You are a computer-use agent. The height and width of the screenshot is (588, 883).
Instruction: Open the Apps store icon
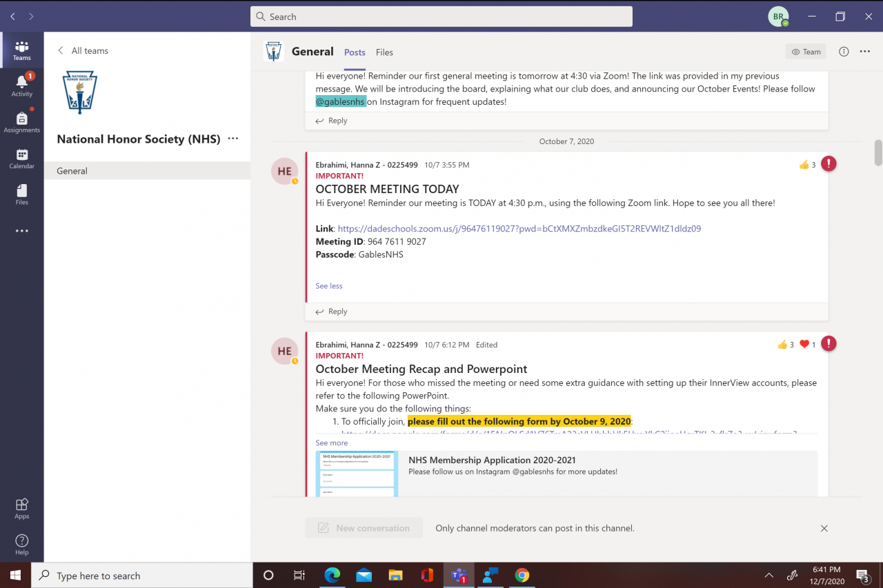pos(21,508)
